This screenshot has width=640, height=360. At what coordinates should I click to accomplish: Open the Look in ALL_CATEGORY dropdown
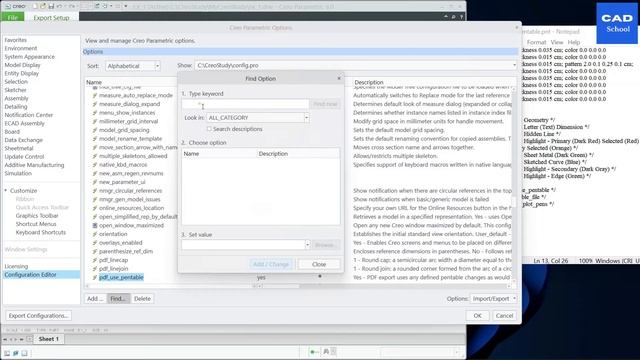coord(306,118)
